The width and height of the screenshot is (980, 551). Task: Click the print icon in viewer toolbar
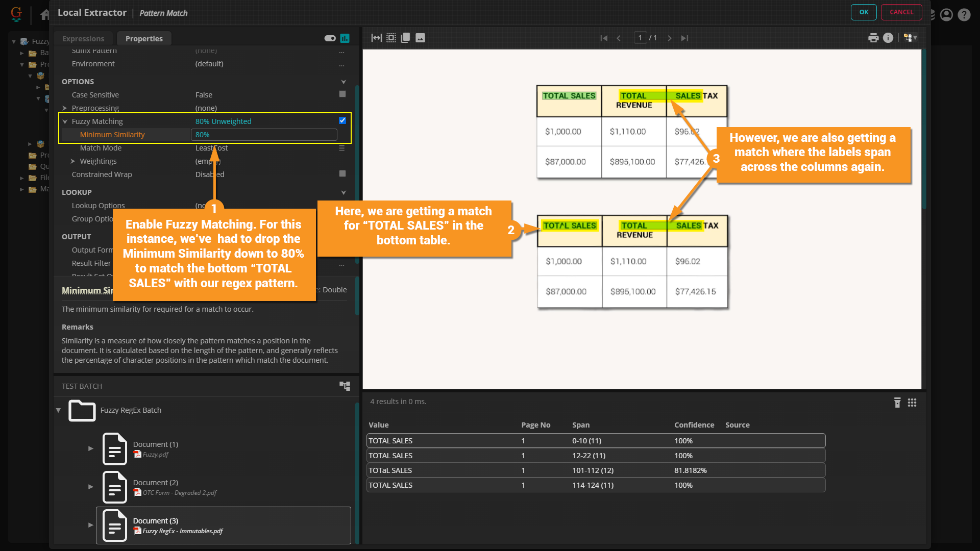pos(873,38)
